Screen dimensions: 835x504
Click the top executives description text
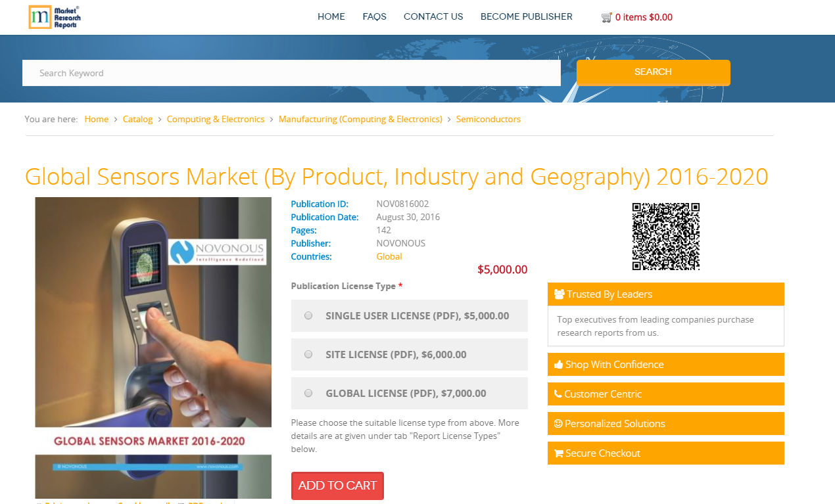click(656, 326)
